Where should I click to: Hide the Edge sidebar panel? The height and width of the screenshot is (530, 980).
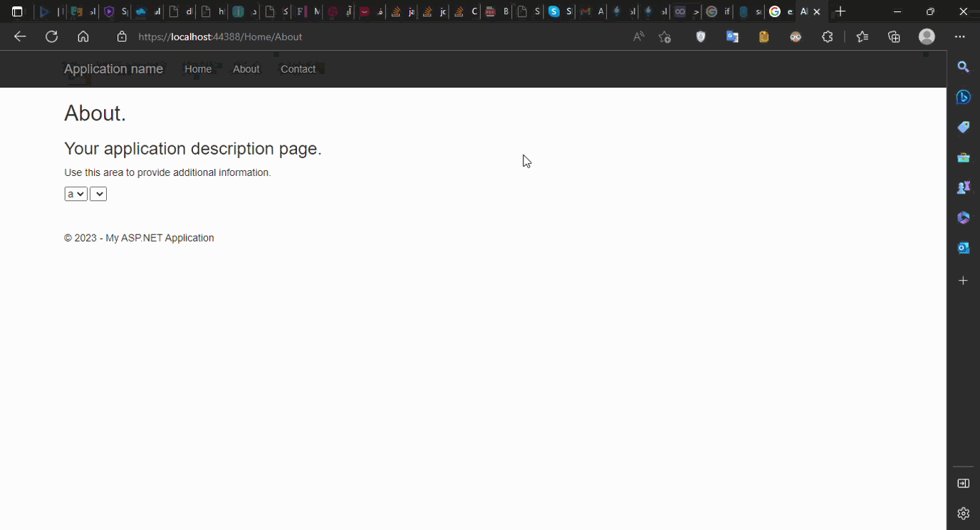[963, 483]
